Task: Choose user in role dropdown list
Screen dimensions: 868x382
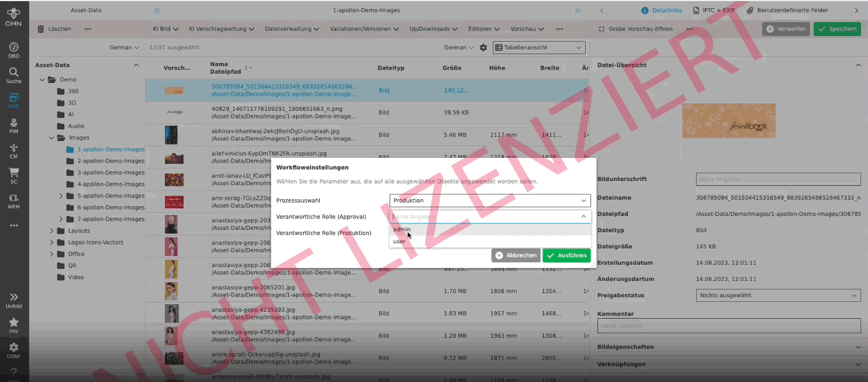Action: [490, 241]
